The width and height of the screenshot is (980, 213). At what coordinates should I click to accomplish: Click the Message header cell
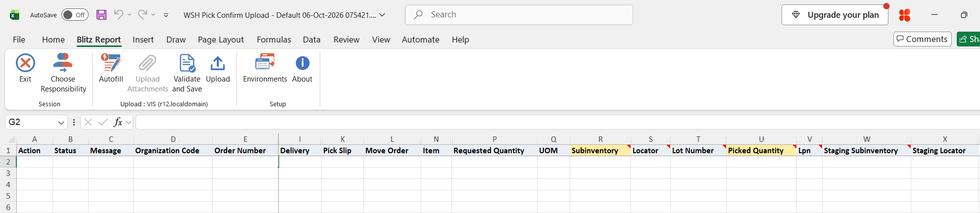point(111,151)
